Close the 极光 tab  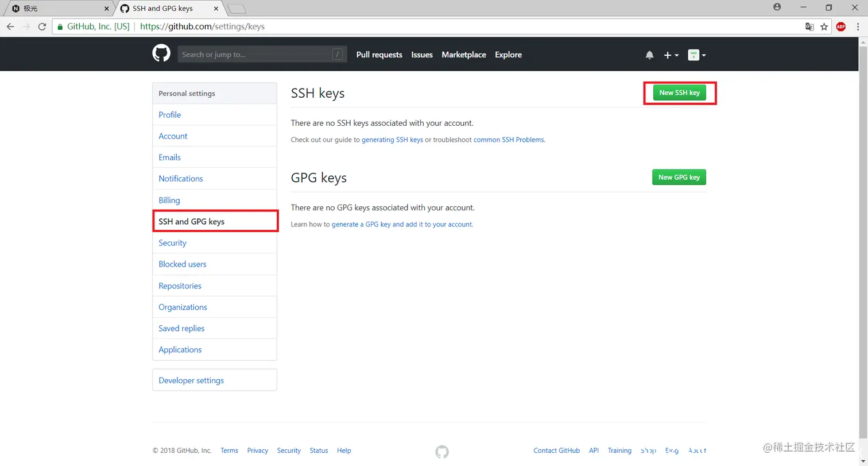(107, 9)
